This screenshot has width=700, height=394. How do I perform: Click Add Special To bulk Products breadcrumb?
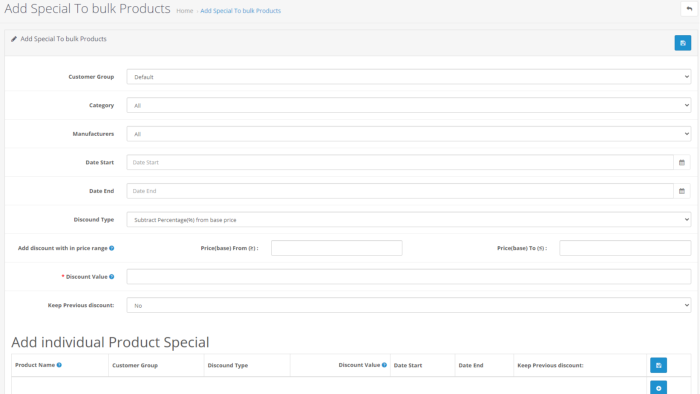(x=241, y=11)
